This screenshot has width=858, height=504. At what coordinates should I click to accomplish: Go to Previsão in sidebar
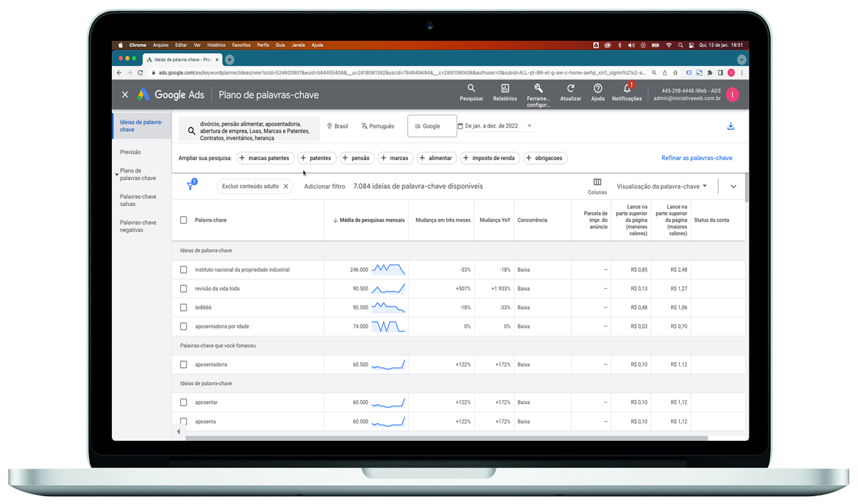coord(130,152)
